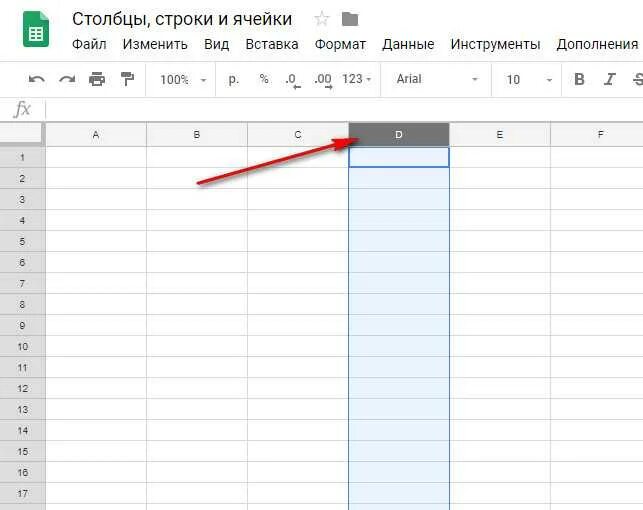Select all via corner header box
This screenshot has height=510, width=643.
pos(21,134)
